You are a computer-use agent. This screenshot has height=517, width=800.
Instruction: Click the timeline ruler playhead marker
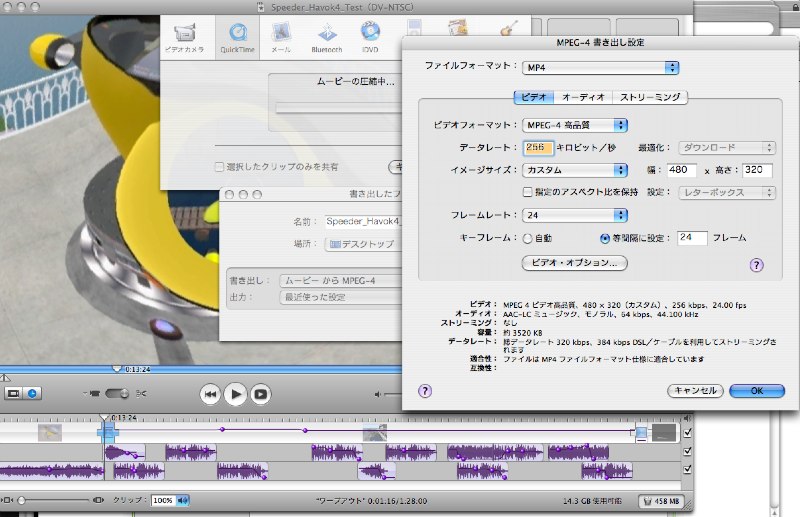[104, 417]
